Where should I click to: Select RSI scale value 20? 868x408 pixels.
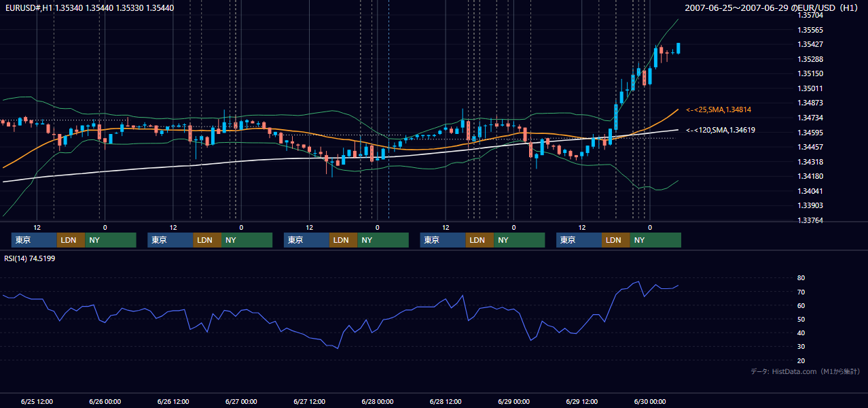pos(801,360)
